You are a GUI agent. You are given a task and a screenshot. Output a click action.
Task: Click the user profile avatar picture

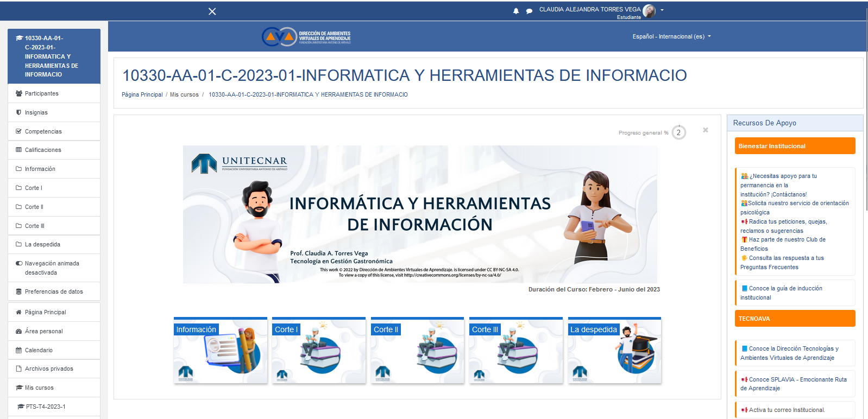649,11
